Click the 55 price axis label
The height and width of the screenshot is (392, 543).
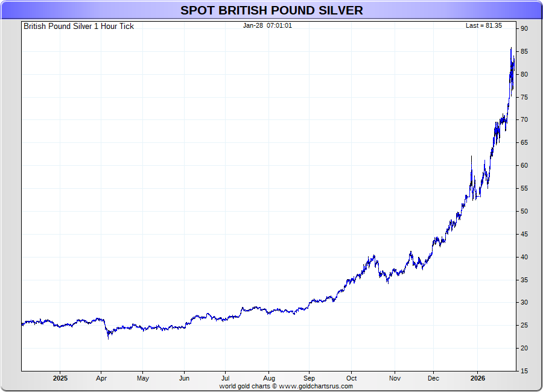(524, 188)
